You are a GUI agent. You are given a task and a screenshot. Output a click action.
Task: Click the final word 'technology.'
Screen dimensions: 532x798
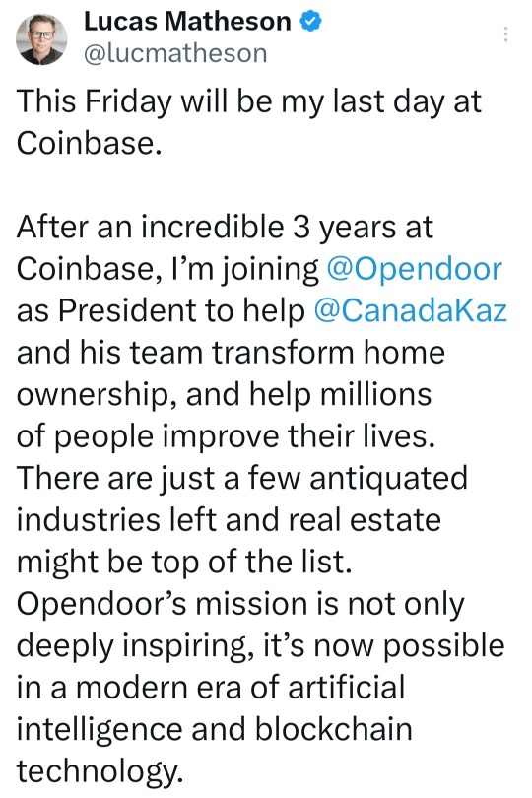(100, 771)
